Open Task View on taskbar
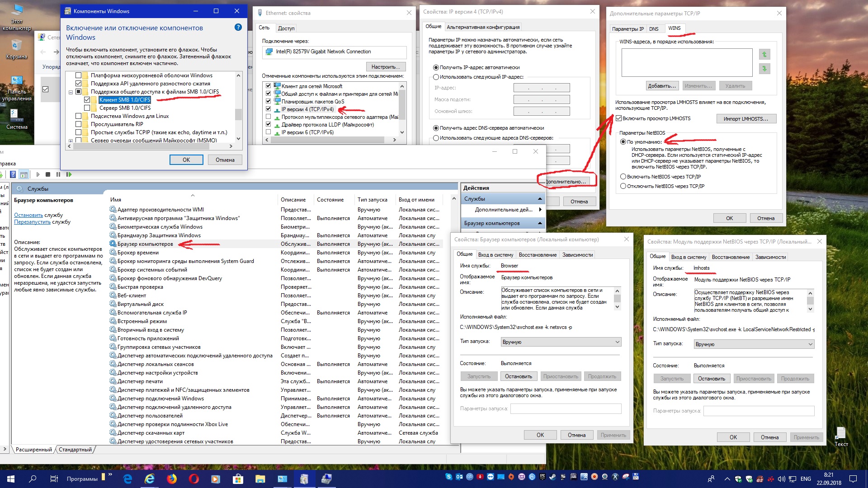Screen dimensions: 868x488 tap(54, 479)
